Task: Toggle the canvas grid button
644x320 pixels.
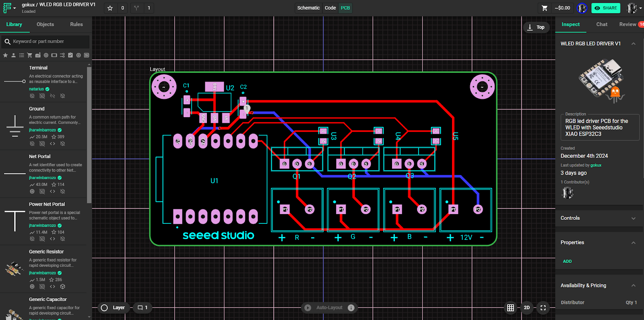Action: coord(510,308)
